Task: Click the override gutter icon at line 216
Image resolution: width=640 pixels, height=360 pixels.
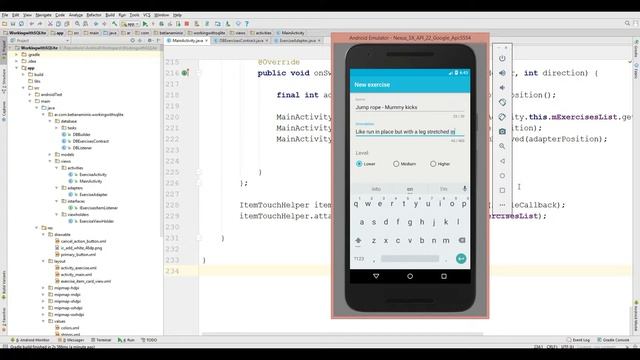Action: [x=184, y=73]
